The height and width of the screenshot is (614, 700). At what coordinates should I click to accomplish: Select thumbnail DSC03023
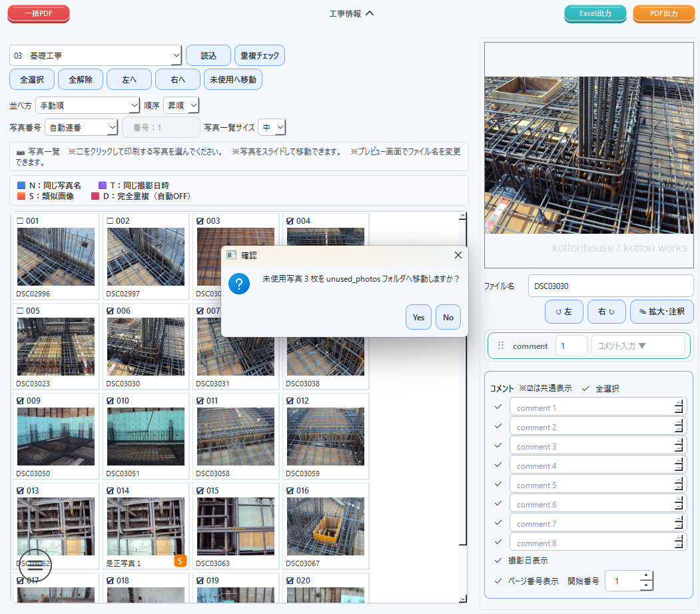pyautogui.click(x=56, y=346)
